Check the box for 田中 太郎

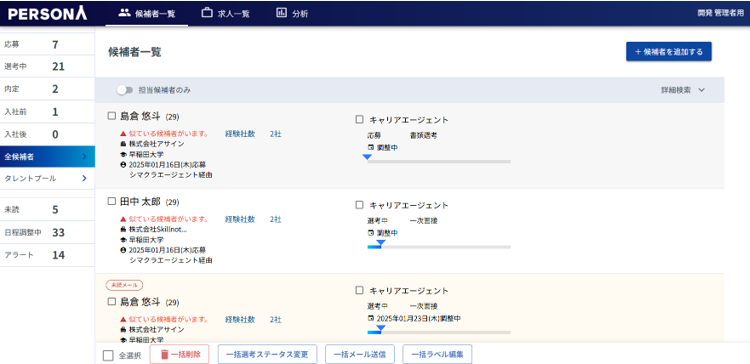pyautogui.click(x=111, y=202)
